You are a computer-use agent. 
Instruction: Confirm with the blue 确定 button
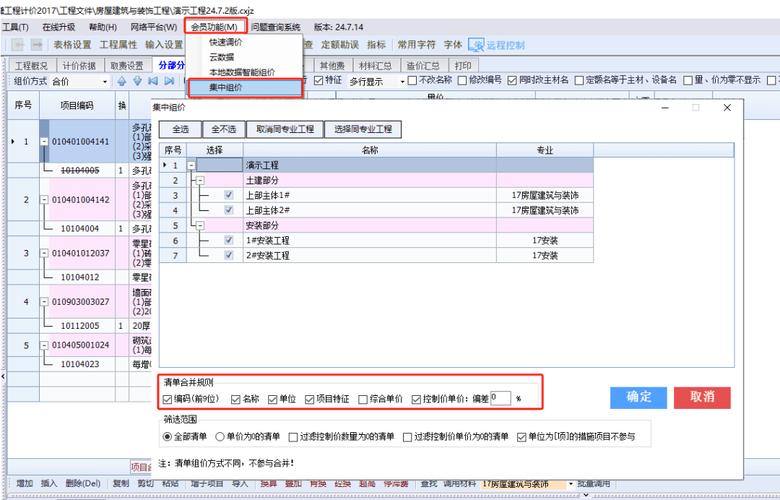click(x=639, y=398)
